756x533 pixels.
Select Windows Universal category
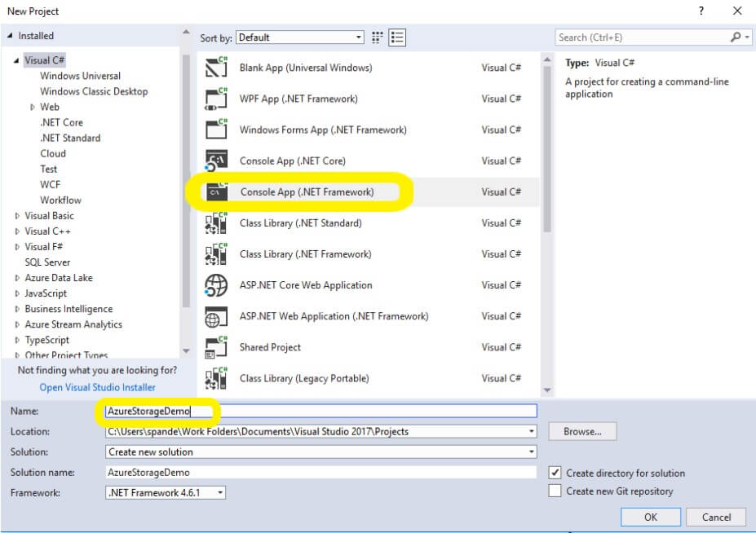80,76
